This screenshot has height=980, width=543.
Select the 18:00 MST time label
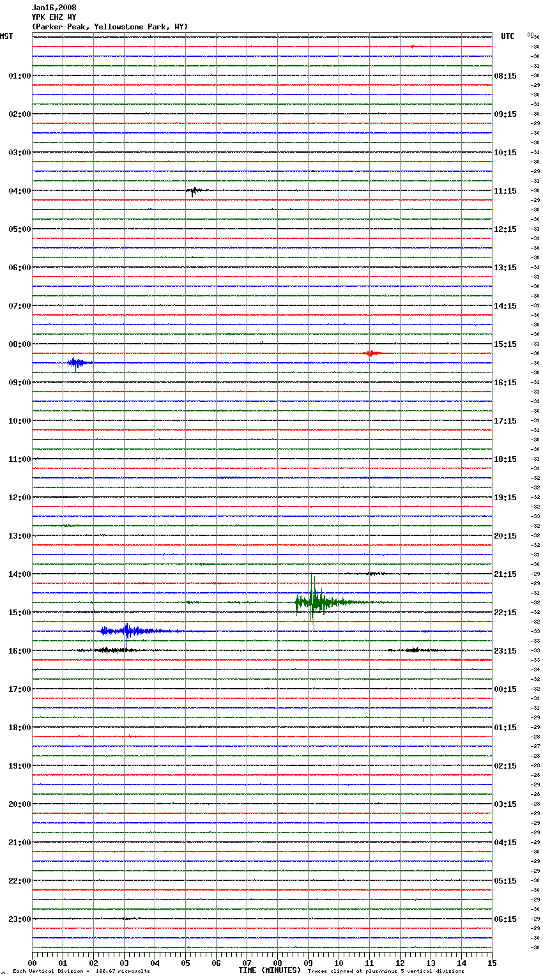pos(20,728)
